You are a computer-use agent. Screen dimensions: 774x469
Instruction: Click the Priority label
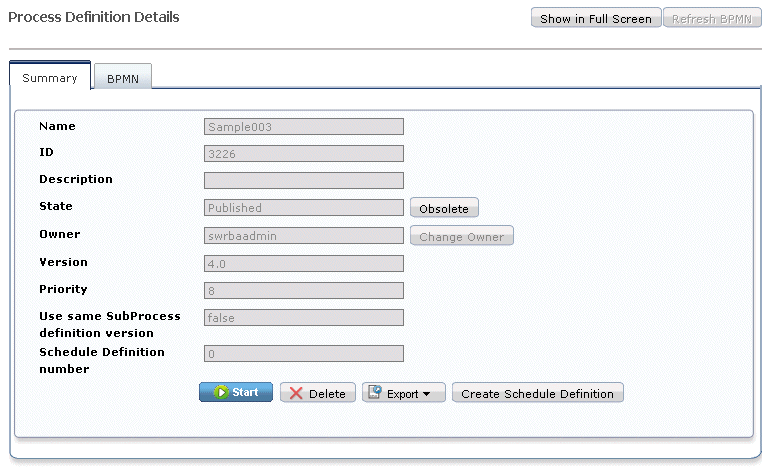[63, 289]
